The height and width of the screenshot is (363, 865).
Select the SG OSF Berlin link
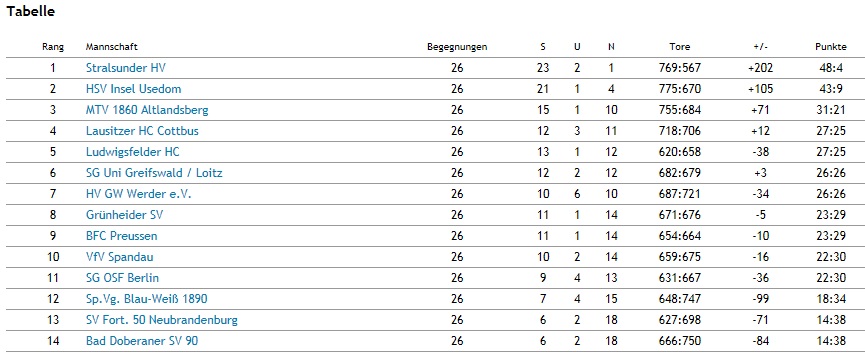coord(122,277)
